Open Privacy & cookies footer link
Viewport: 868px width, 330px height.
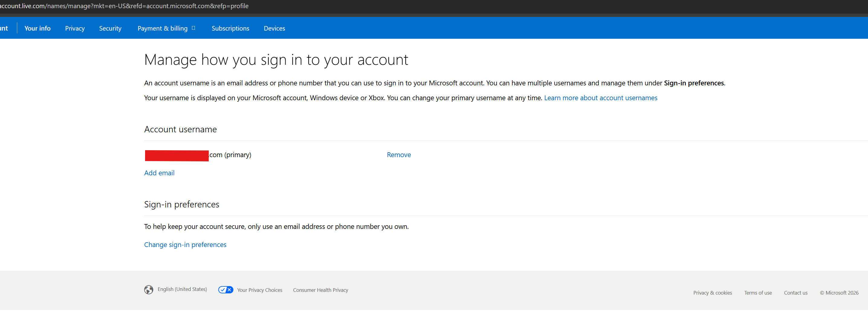(713, 292)
